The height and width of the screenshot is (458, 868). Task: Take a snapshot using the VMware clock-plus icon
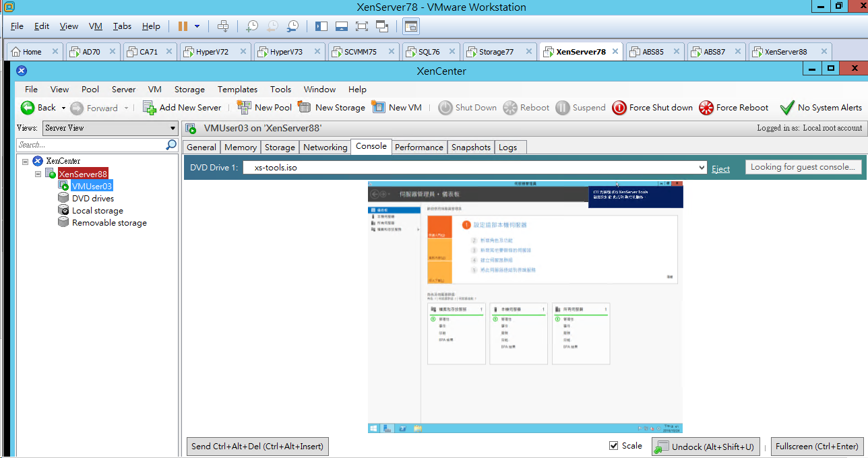tap(252, 26)
